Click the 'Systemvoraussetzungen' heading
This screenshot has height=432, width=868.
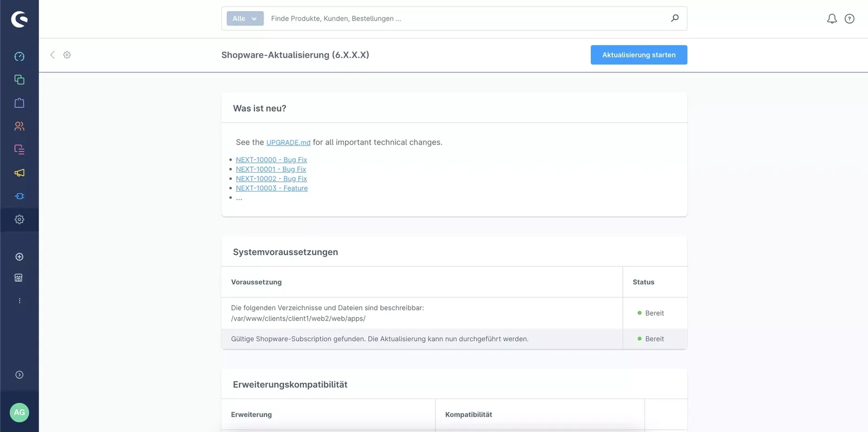[x=285, y=252]
